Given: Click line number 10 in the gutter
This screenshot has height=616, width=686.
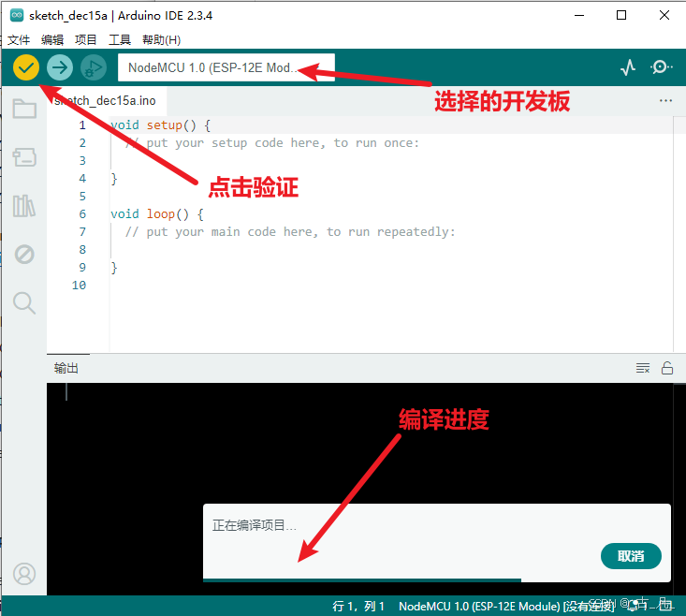Looking at the screenshot, I should click(79, 286).
